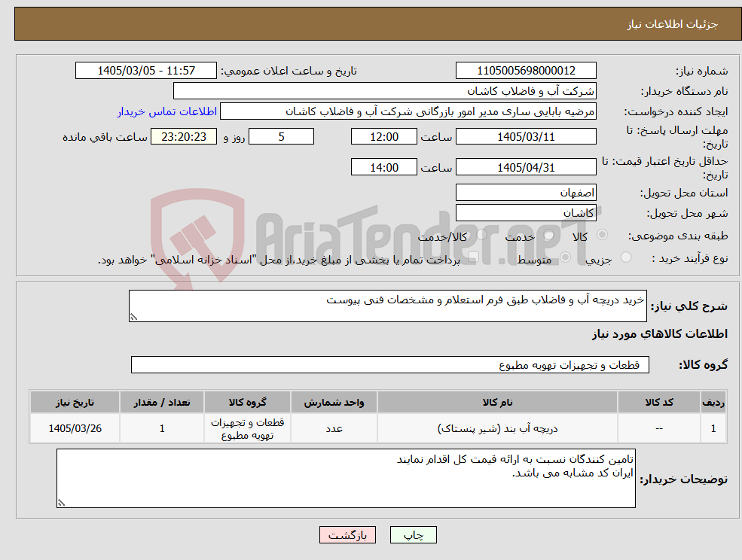Viewport: 742px width, 560px height.
Task: Click the quantity cell showing 1
Action: pos(162,428)
